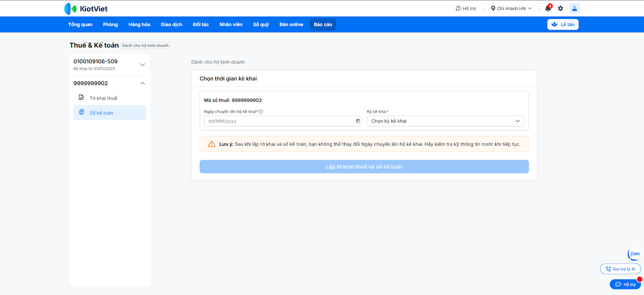644x295 pixels.
Task: Focus the dd/MM/yyyy date input field
Action: tap(283, 121)
